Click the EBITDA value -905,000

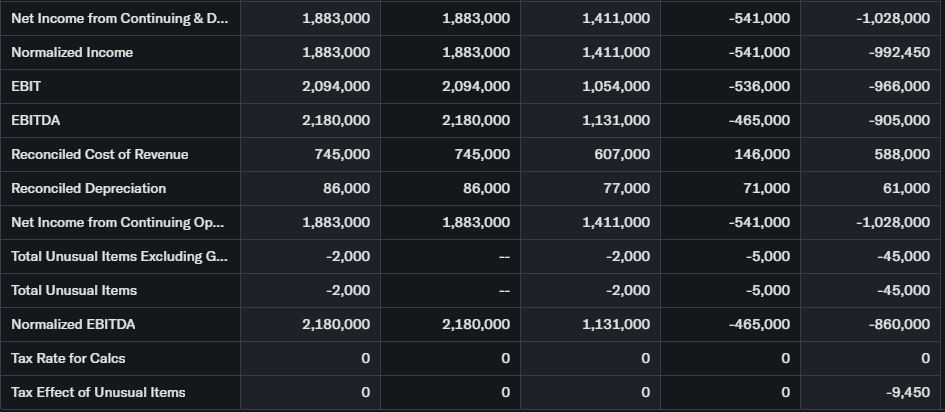tap(899, 120)
